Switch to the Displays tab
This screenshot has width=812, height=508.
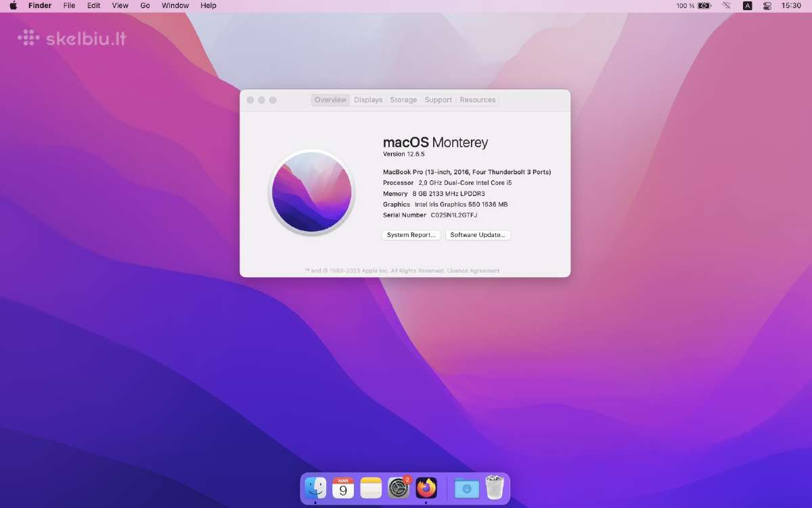(368, 100)
